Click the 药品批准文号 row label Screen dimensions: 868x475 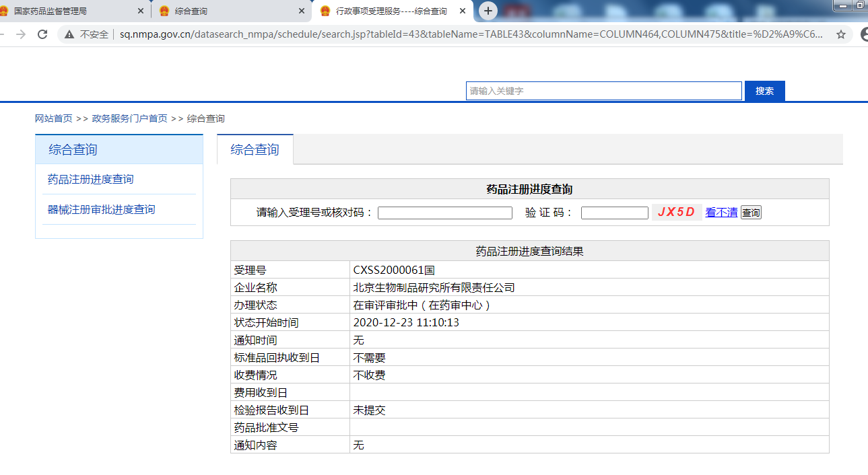266,427
